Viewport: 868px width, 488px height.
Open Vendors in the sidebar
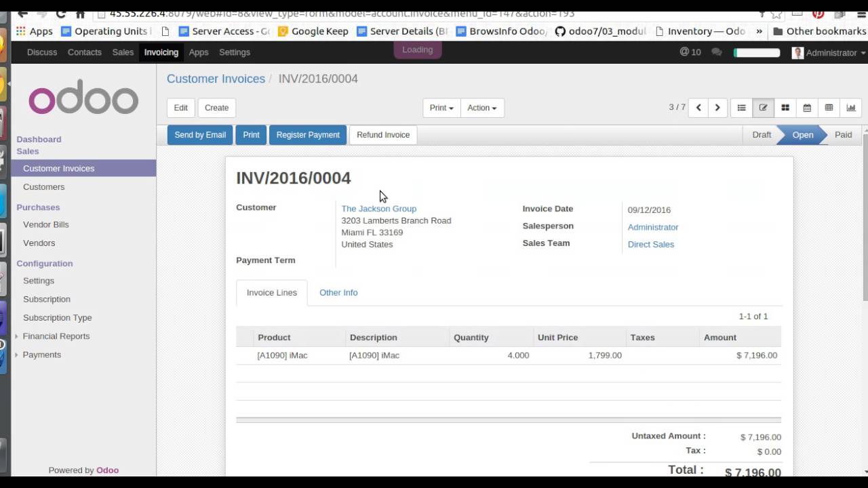tap(39, 243)
